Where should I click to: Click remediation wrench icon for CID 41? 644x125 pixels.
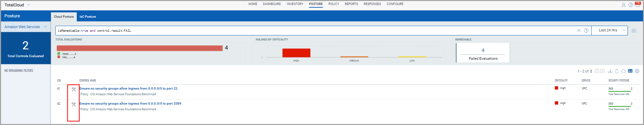point(74,89)
